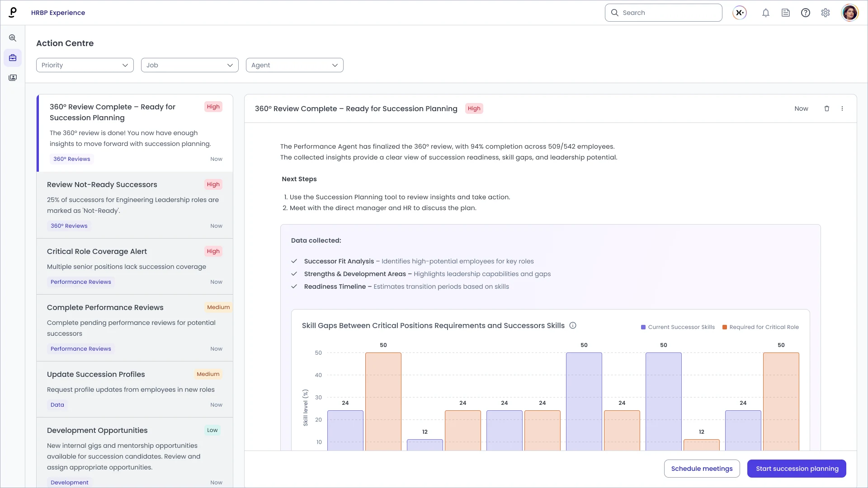Expand the Agent filter dropdown
This screenshot has width=868, height=488.
click(x=295, y=65)
